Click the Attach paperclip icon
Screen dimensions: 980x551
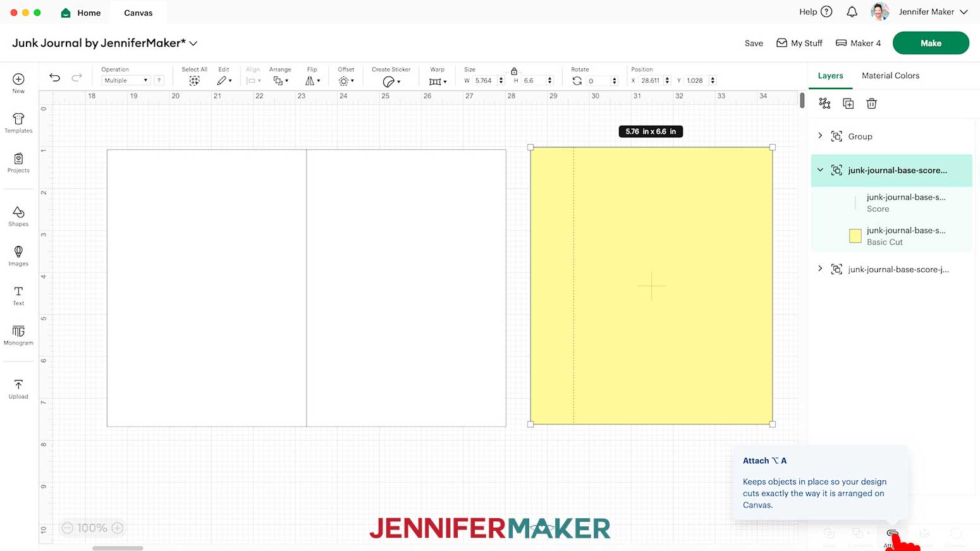pyautogui.click(x=892, y=535)
